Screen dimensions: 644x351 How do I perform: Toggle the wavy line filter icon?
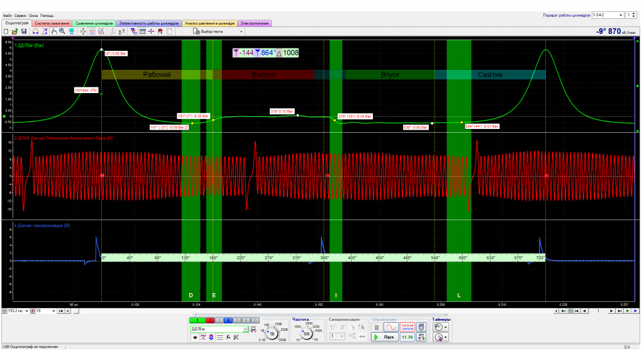coord(203,337)
